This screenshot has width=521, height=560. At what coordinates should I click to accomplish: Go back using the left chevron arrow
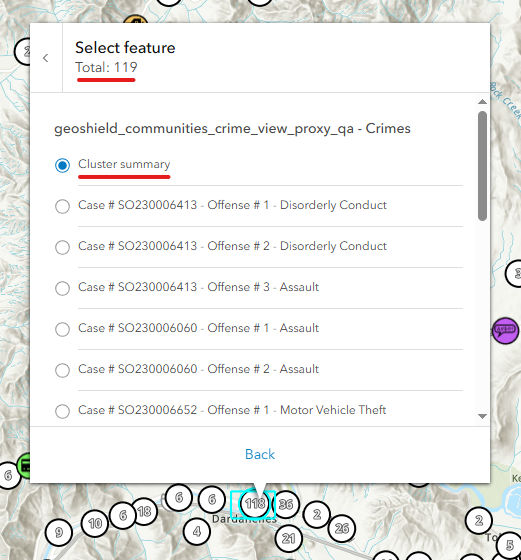coord(46,58)
